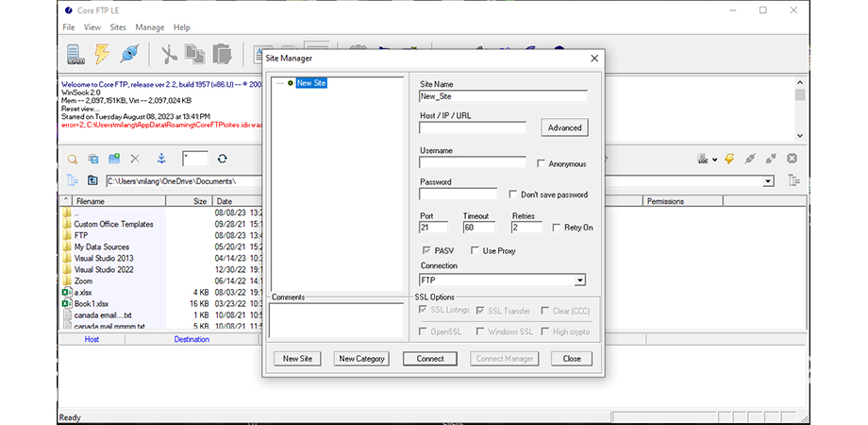Click the log pane scroll up arrow
The height and width of the screenshot is (425, 868).
(x=799, y=82)
